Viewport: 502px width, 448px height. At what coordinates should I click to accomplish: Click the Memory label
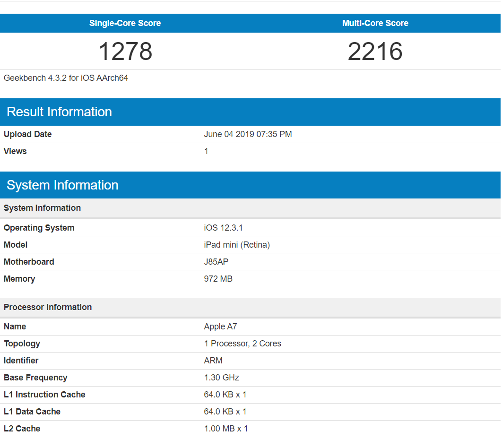tap(19, 279)
